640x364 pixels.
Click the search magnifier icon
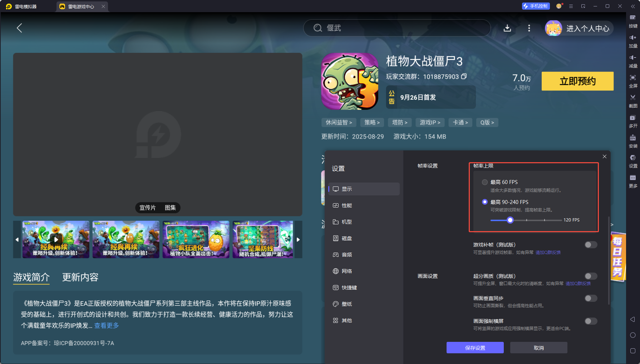tap(318, 28)
